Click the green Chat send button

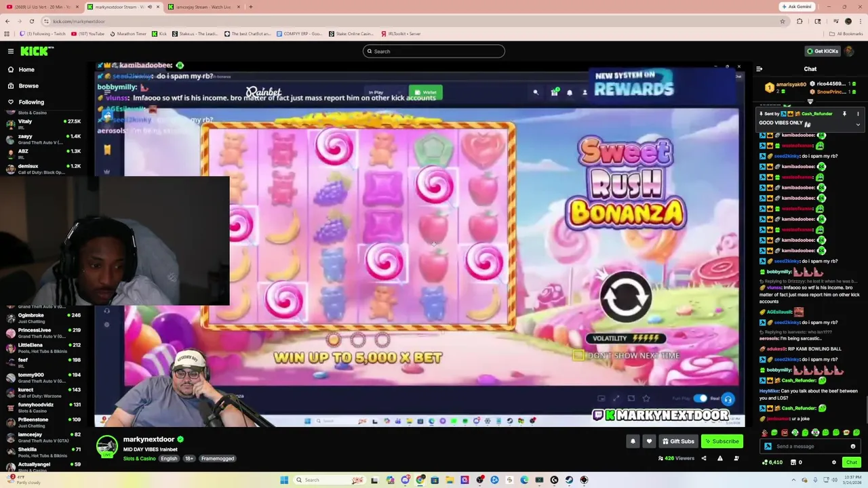pos(852,462)
